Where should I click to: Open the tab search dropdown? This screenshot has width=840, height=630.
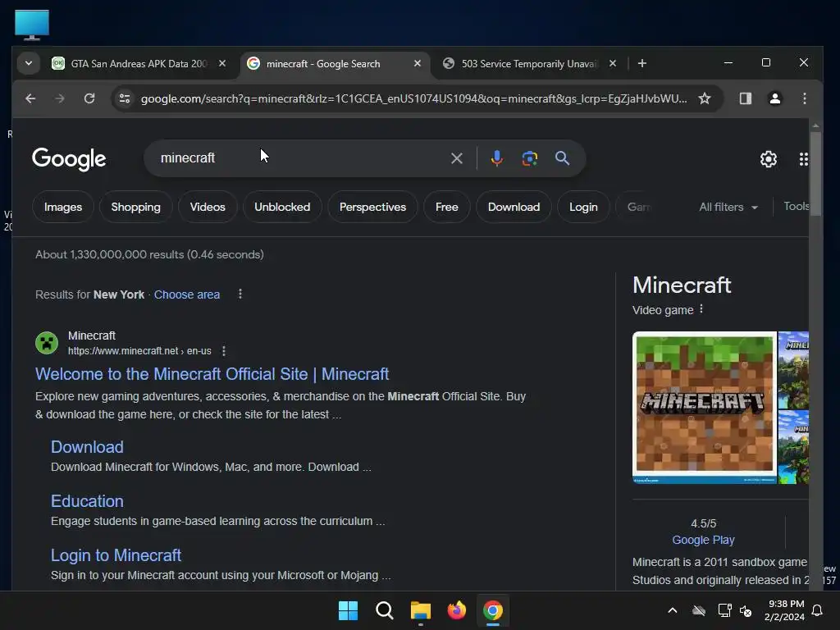[29, 64]
